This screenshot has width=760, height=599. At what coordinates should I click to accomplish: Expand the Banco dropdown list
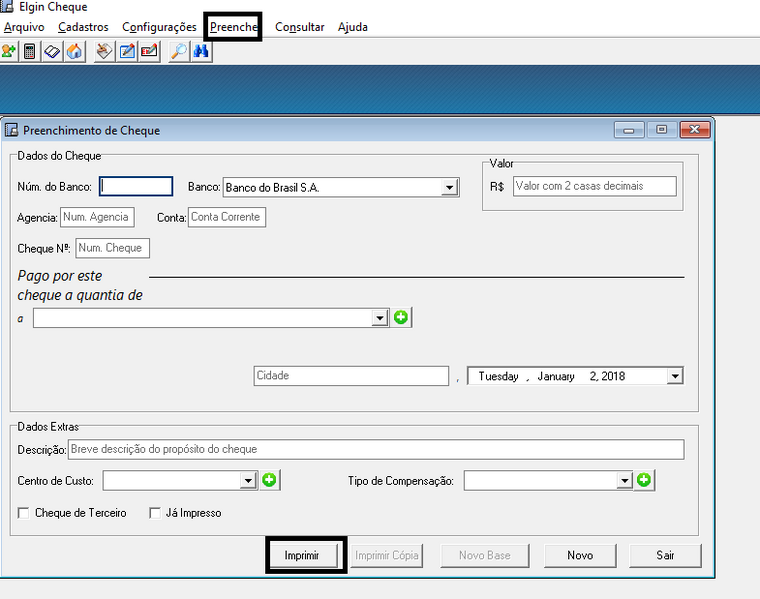[x=449, y=187]
